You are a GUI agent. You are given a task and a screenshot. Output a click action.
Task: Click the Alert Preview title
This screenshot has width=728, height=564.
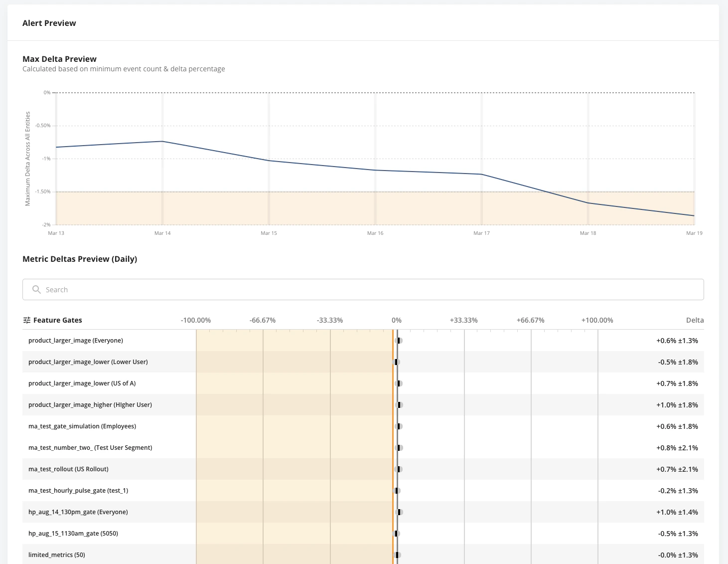(x=49, y=23)
